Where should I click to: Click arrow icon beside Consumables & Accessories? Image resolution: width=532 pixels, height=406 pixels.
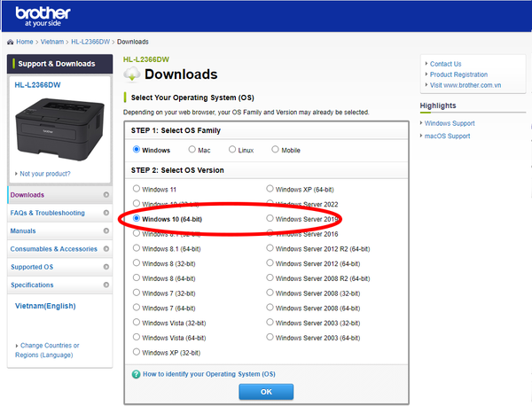point(106,248)
